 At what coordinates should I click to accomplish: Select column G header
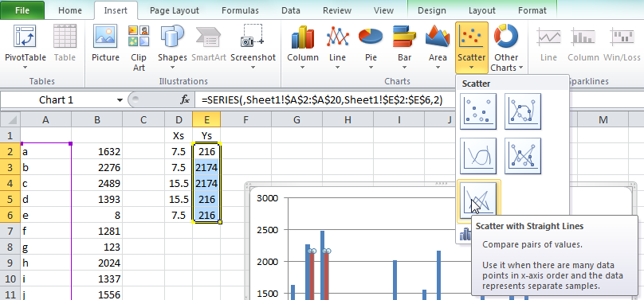(x=296, y=119)
